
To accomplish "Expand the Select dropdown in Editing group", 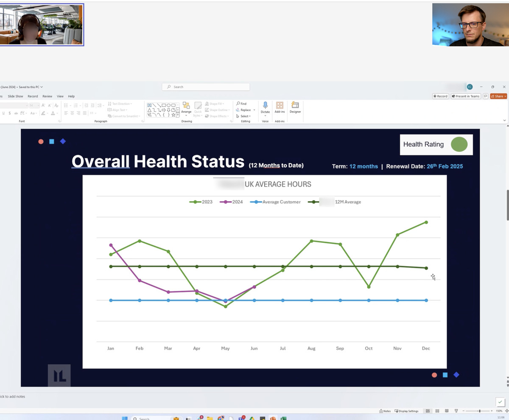I will (243, 116).
